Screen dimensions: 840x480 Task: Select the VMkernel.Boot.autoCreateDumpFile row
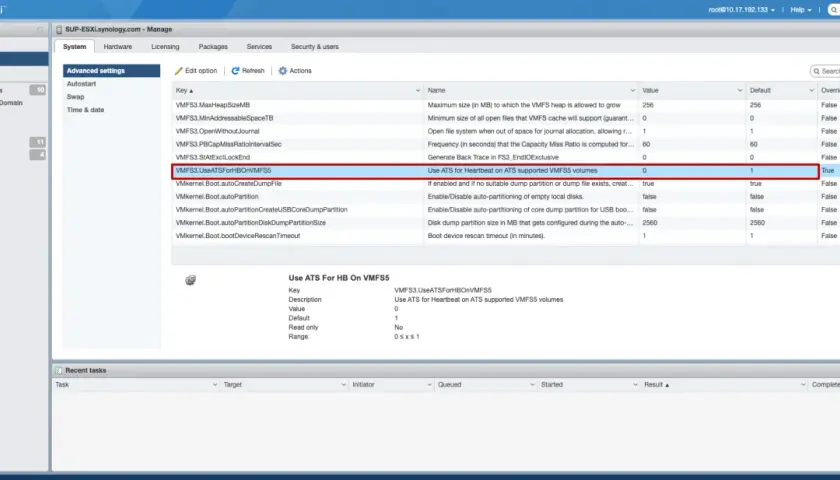[506, 184]
